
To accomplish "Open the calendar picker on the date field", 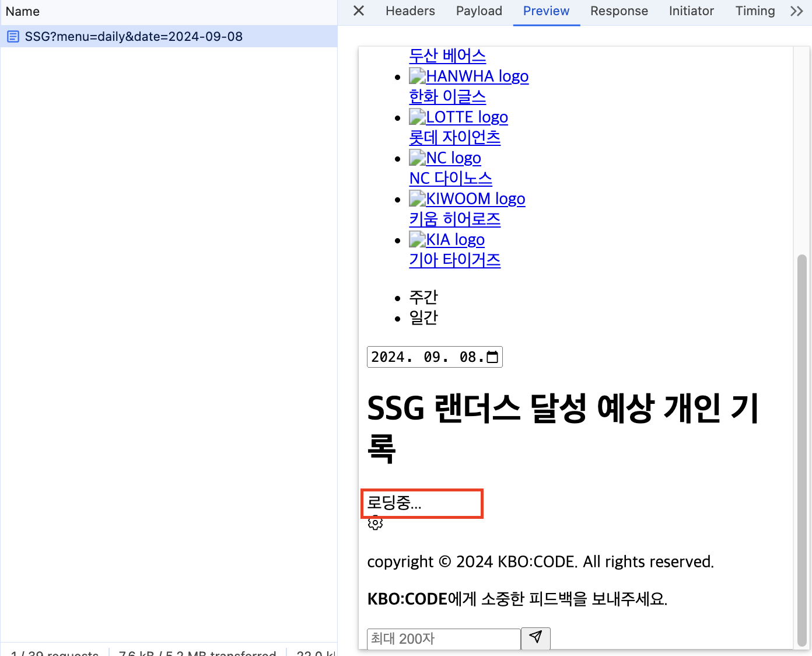I will click(493, 357).
